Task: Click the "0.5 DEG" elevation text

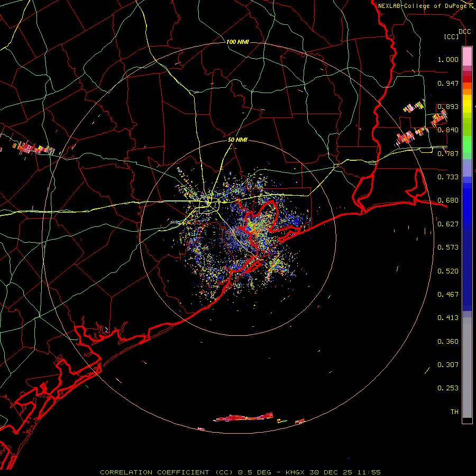Action: [254, 472]
